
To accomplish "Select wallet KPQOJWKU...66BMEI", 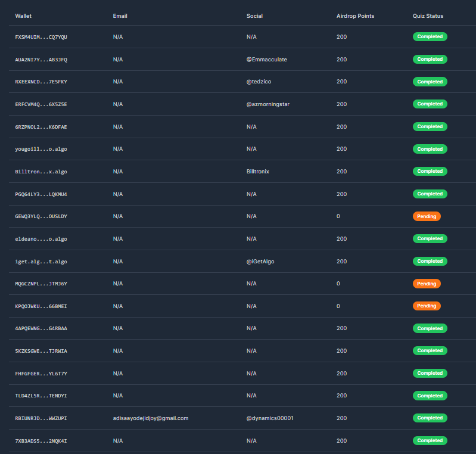I will [41, 306].
